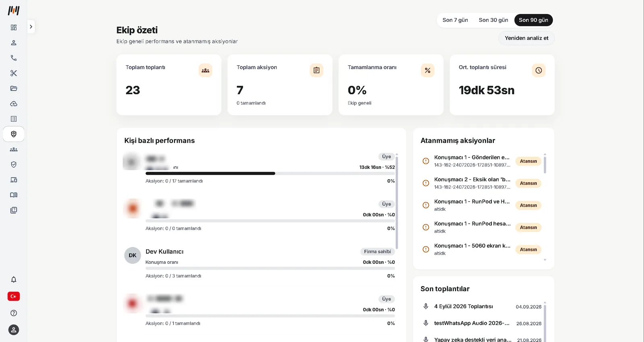Expand sidebar with chevron arrow
This screenshot has height=342, width=644.
click(x=31, y=27)
